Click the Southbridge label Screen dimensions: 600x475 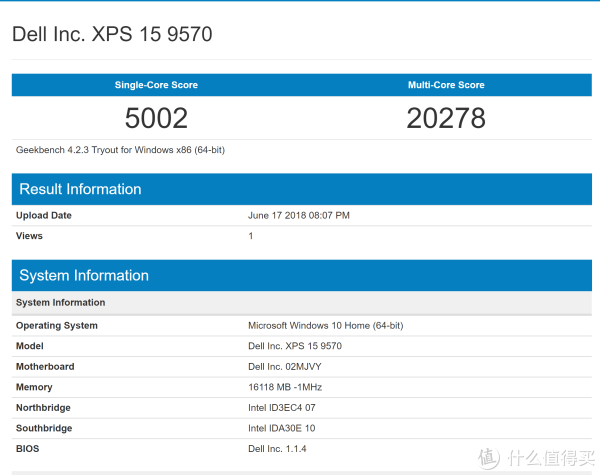44,428
